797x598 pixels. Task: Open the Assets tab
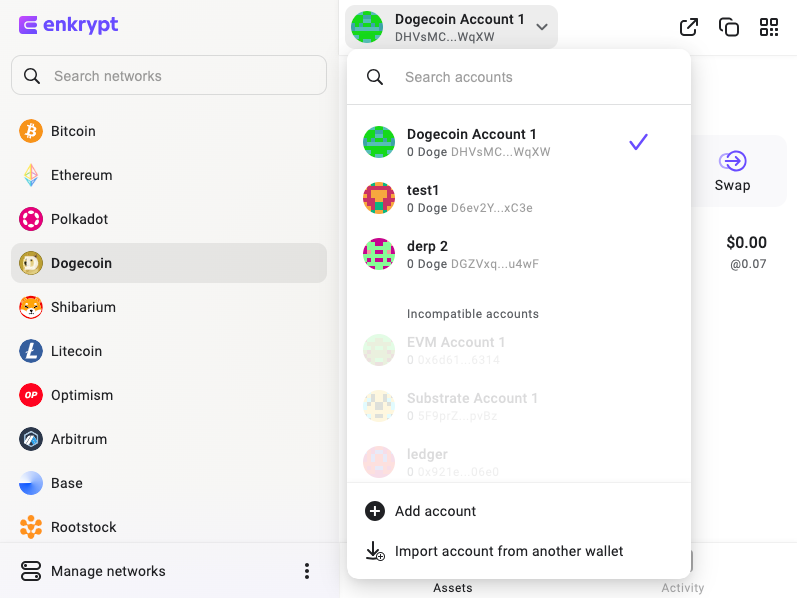(x=452, y=588)
